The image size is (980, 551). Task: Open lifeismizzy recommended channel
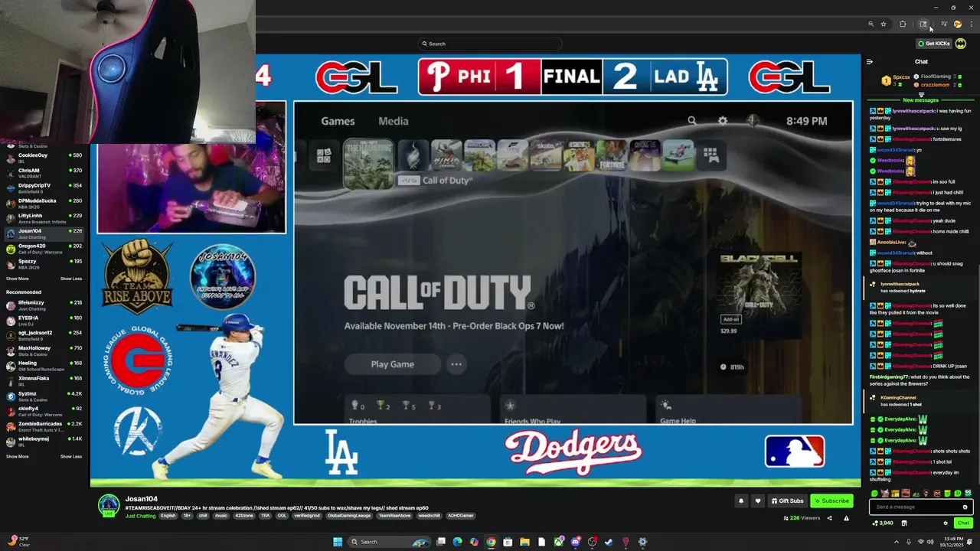point(44,305)
